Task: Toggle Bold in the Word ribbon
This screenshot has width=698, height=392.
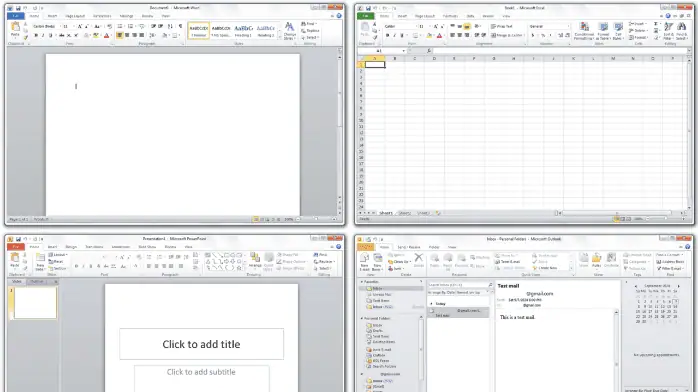Action: pyautogui.click(x=36, y=35)
